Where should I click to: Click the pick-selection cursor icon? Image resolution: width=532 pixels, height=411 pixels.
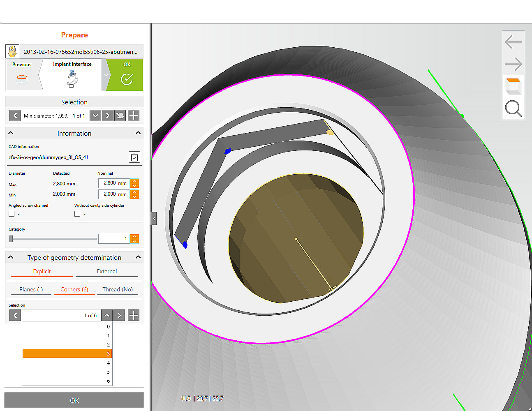tap(120, 115)
